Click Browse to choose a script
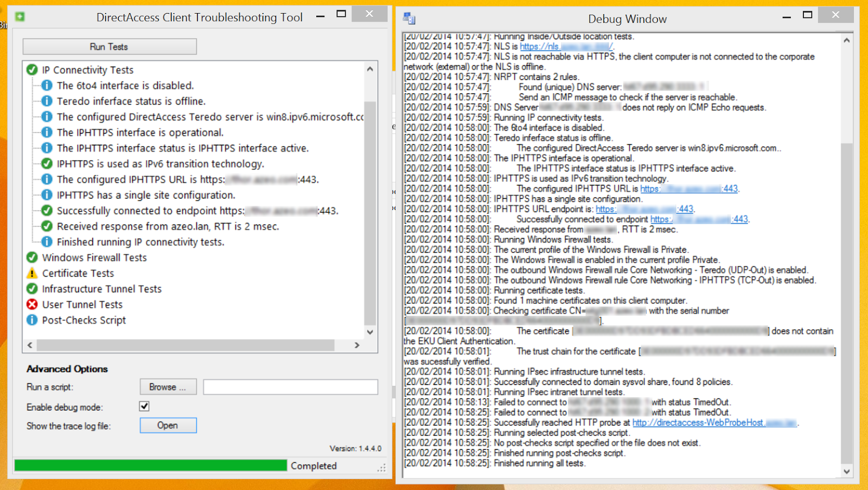The width and height of the screenshot is (868, 490). tap(168, 386)
